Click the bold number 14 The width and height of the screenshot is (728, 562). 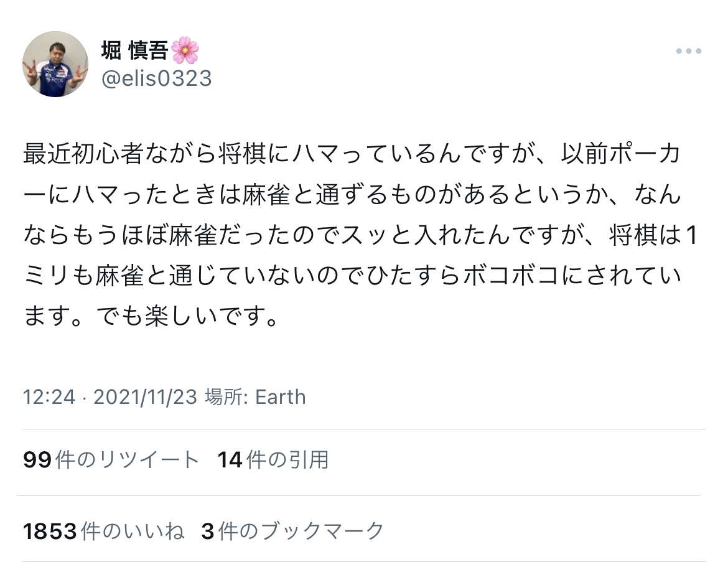point(230,460)
